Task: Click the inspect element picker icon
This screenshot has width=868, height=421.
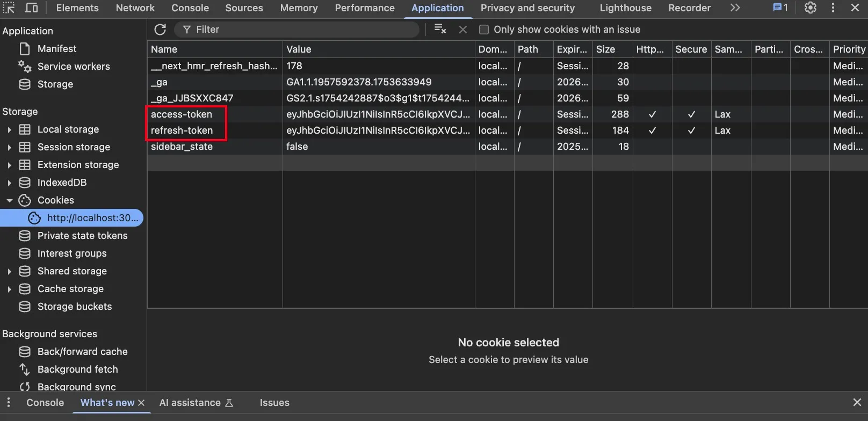Action: [x=9, y=8]
